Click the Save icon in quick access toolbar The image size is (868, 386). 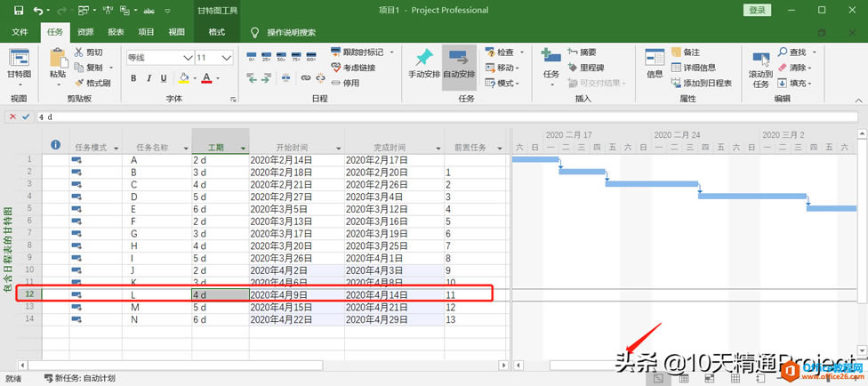tap(15, 11)
